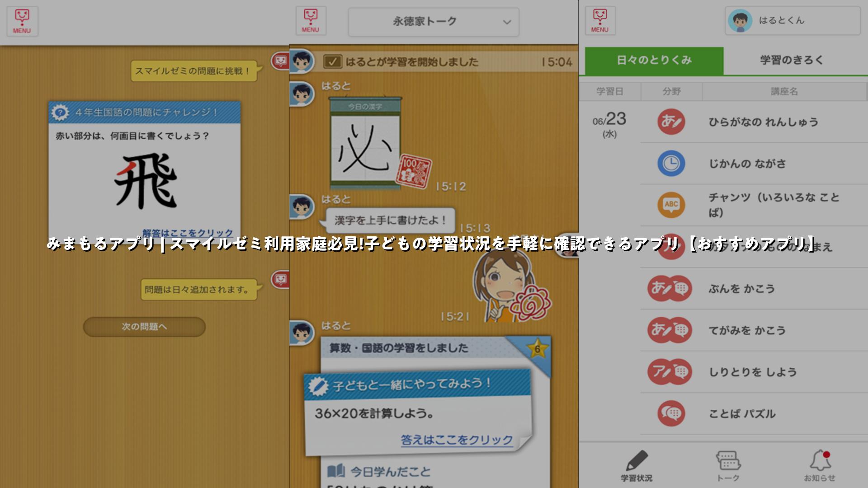This screenshot has height=488, width=868.
Task: Click the 飛 kanji quiz image
Action: (146, 181)
